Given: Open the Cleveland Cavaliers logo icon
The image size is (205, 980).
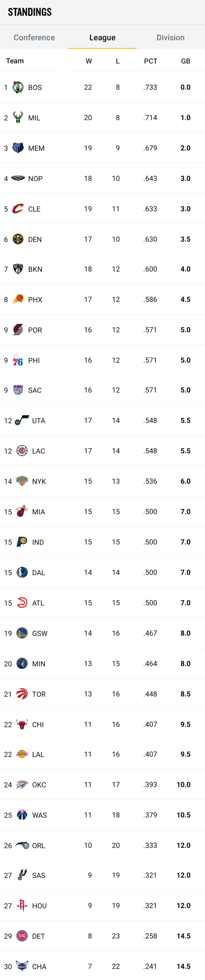Looking at the screenshot, I should (18, 209).
